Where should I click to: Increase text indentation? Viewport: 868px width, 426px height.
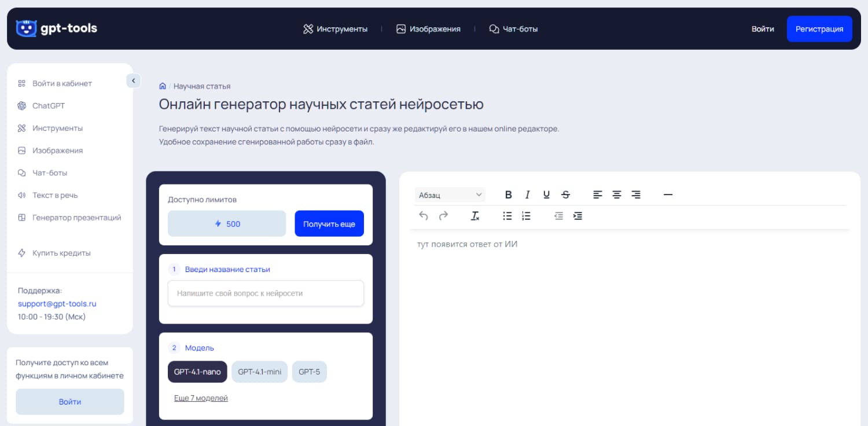(x=578, y=215)
